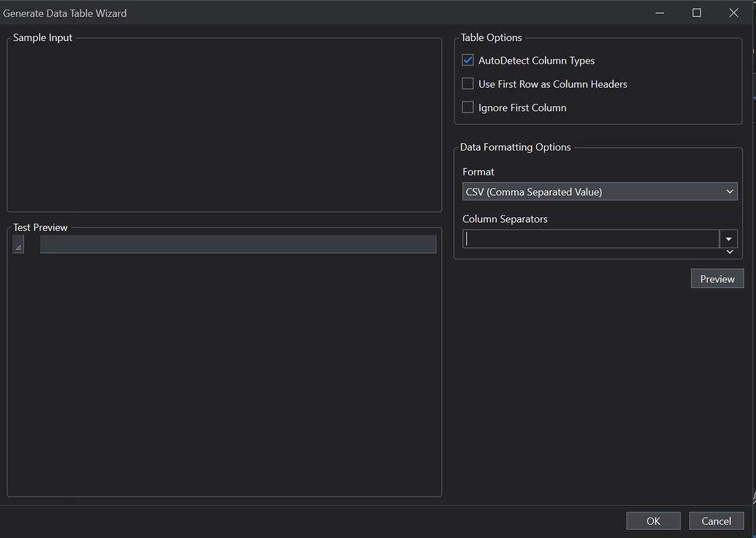
Task: Maximize the wizard dialog window
Action: click(x=697, y=12)
